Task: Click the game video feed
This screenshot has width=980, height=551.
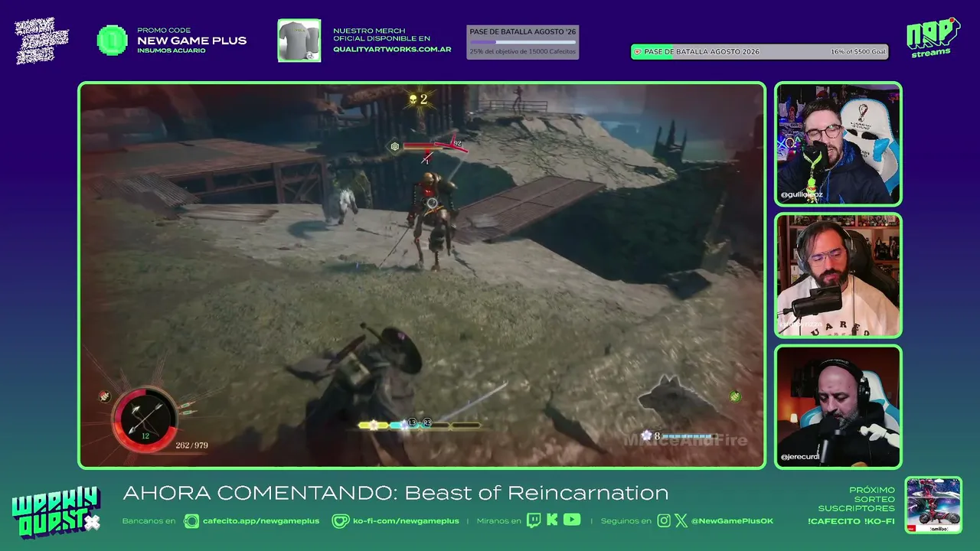Action: point(422,275)
